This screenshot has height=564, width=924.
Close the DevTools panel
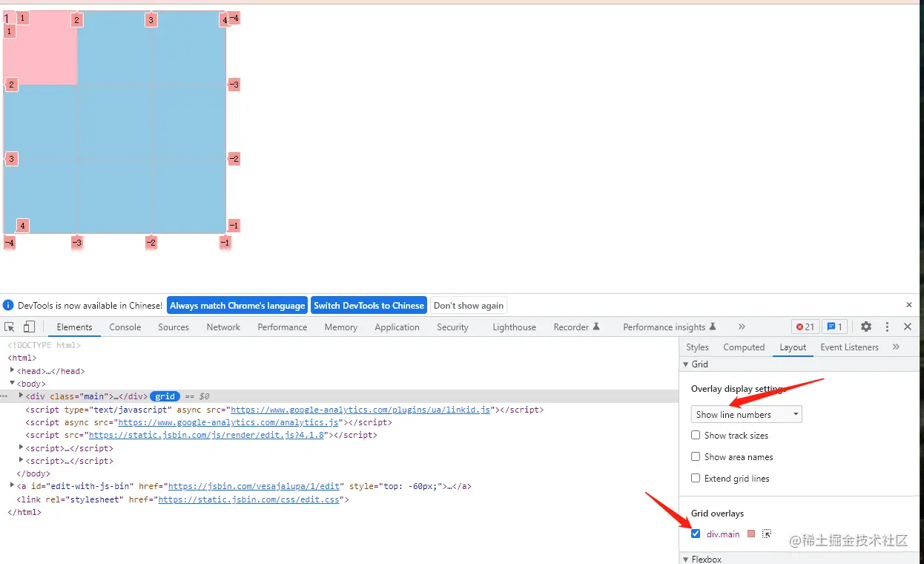click(908, 327)
